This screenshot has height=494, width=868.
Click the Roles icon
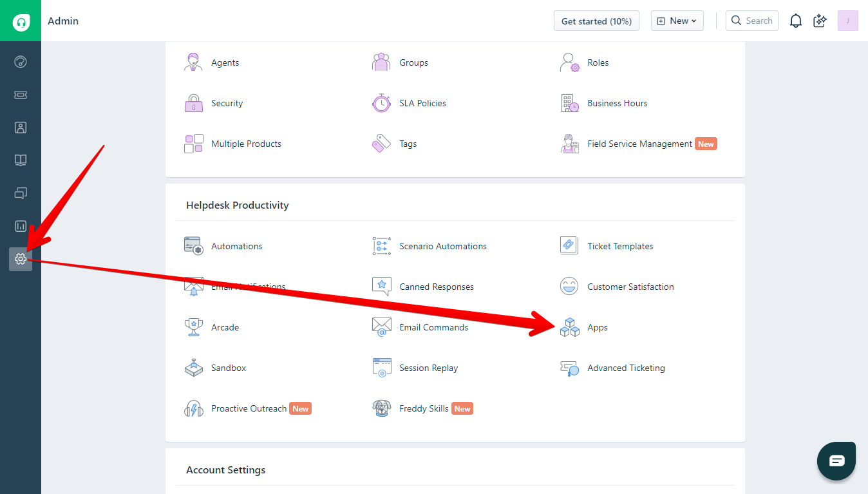pyautogui.click(x=570, y=62)
